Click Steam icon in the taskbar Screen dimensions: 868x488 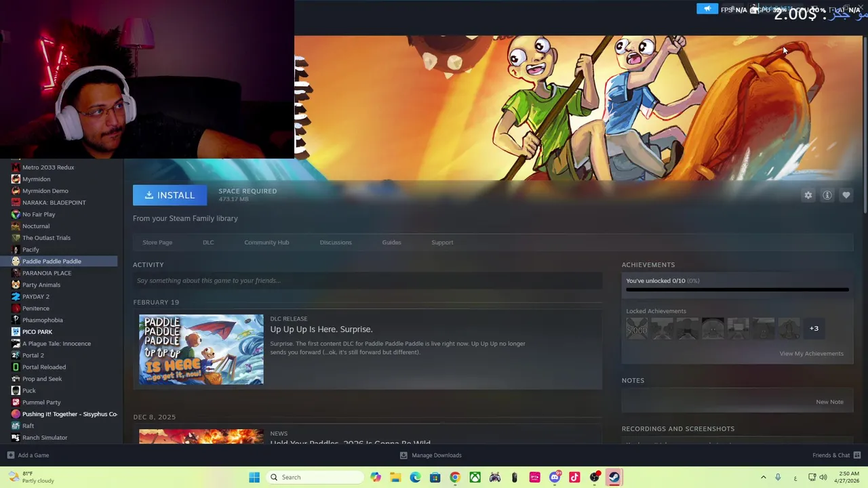click(614, 477)
